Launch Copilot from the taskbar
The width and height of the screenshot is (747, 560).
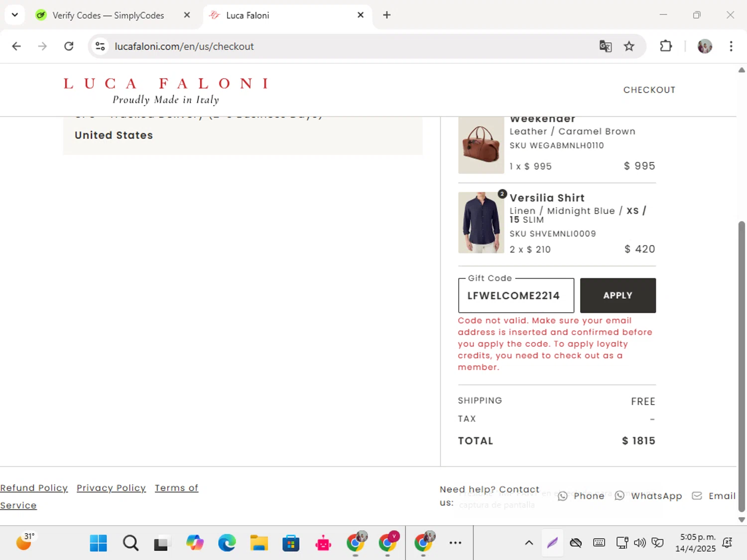click(x=195, y=543)
